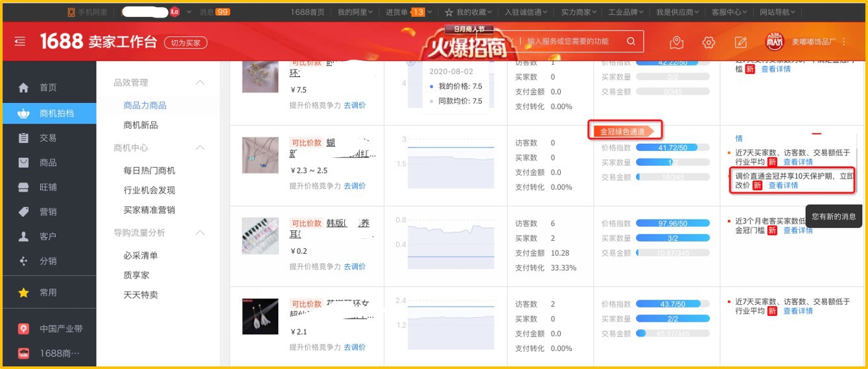Image resolution: width=868 pixels, height=369 pixels.
Task: Click the 价格指数 43.7/50 progress bar
Action: [673, 304]
